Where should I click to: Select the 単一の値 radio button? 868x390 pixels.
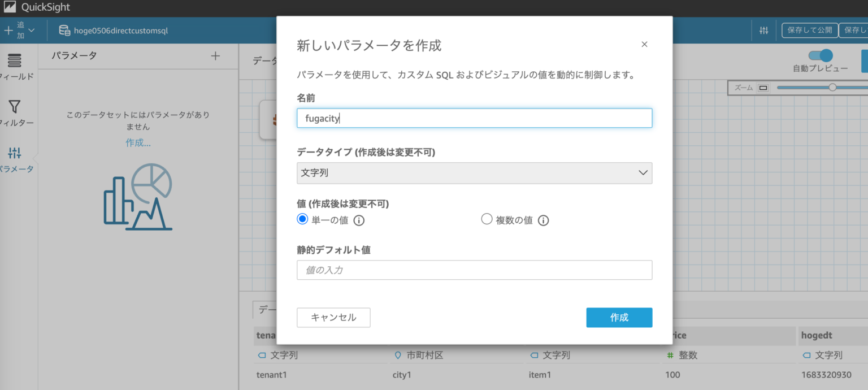[x=302, y=220]
